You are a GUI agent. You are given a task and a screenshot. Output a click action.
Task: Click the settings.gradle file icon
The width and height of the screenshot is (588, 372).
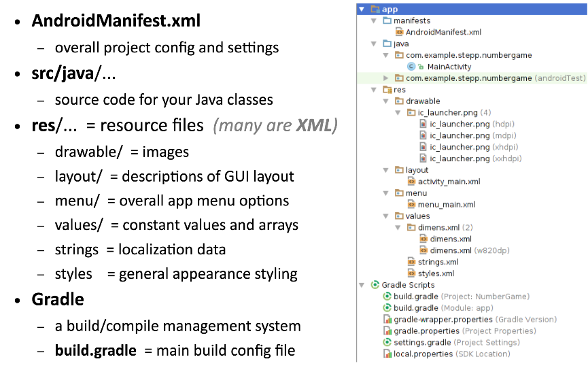[387, 342]
